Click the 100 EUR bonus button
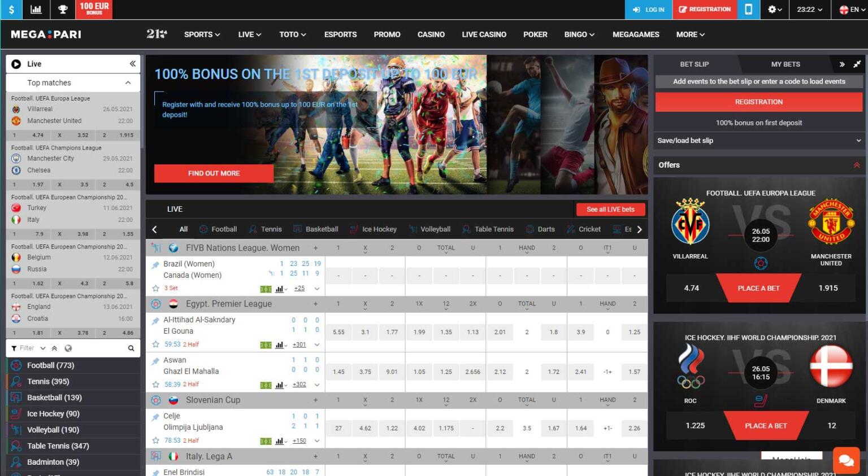Image resolution: width=868 pixels, height=476 pixels. coord(94,10)
